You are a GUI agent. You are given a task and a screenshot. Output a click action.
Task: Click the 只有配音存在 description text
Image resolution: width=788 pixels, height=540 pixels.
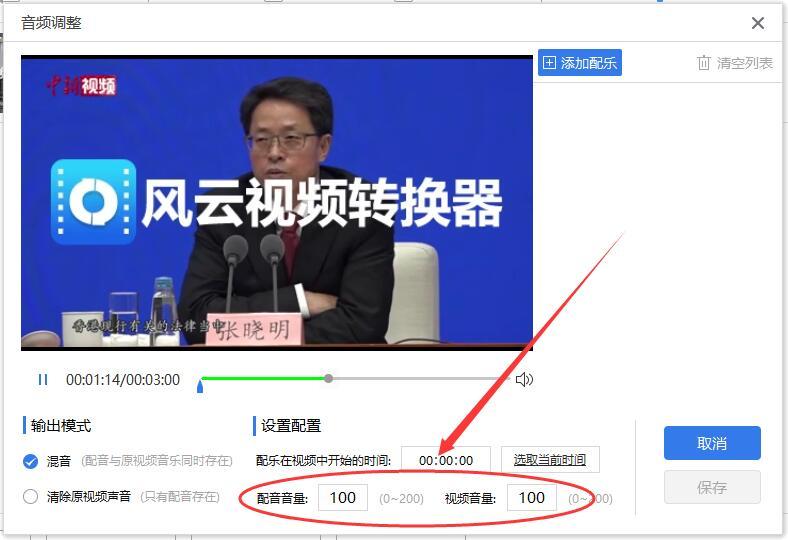[180, 497]
